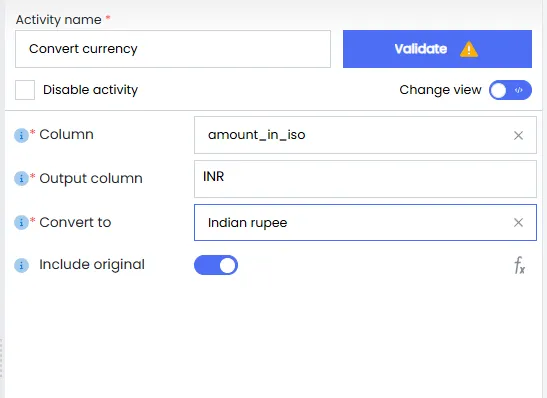Click the Activity name label

tap(59, 20)
